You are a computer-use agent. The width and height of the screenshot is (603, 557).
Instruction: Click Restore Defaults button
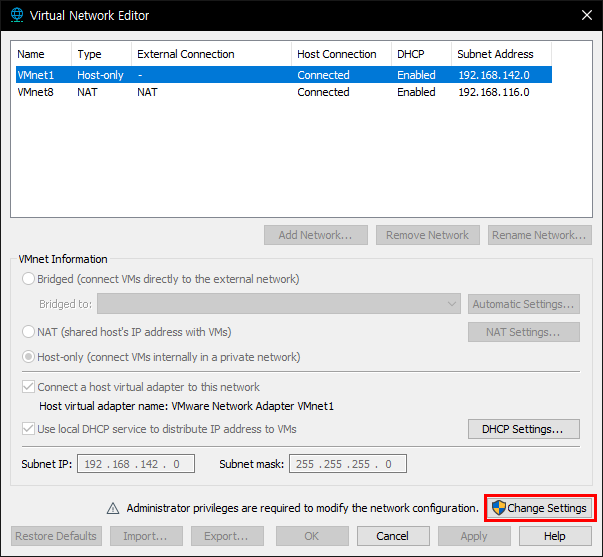coord(56,536)
